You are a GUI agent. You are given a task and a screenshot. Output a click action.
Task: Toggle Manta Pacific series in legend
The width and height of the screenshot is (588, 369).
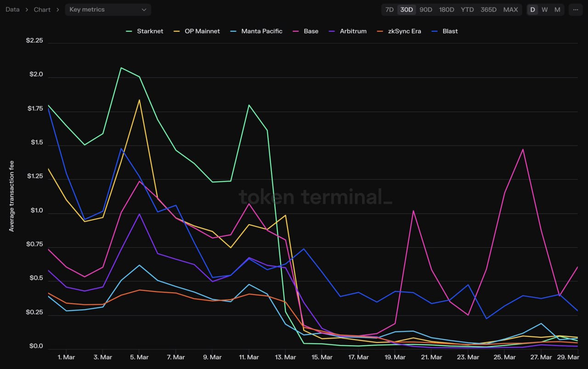(x=256, y=31)
